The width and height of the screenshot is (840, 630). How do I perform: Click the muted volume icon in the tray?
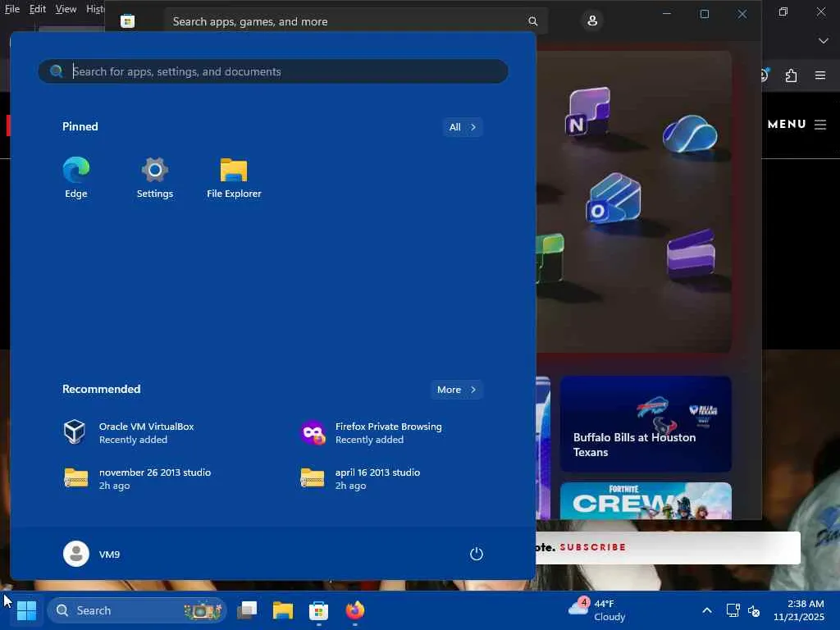pyautogui.click(x=754, y=610)
